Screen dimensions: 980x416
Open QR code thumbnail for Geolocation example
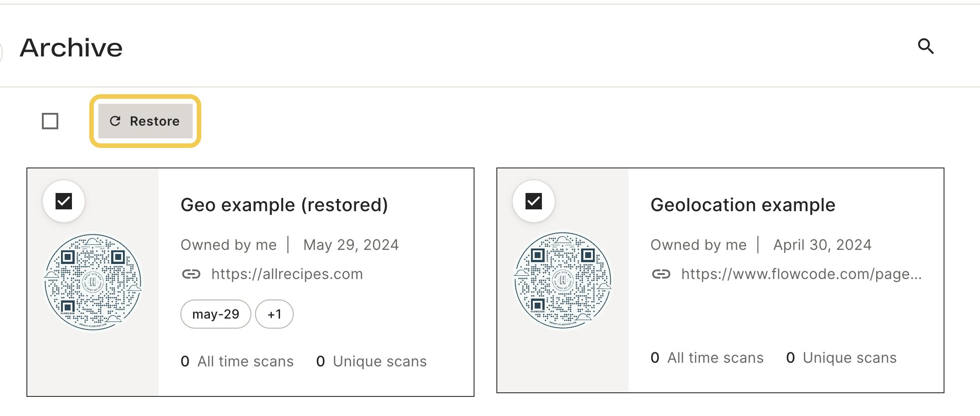(x=563, y=280)
